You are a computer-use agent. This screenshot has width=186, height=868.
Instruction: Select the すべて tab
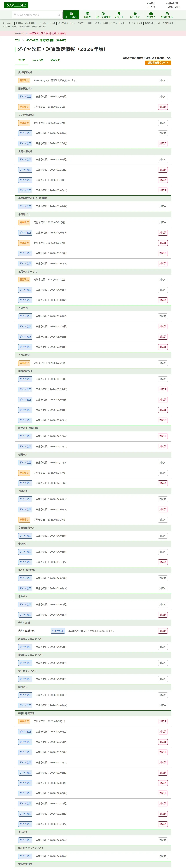coord(22,60)
